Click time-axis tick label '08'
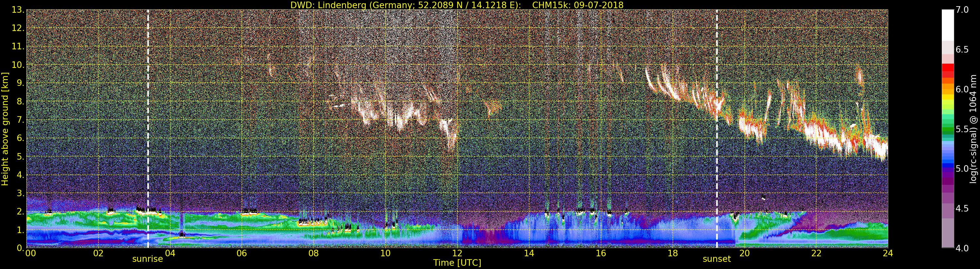The image size is (980, 269). 313,253
